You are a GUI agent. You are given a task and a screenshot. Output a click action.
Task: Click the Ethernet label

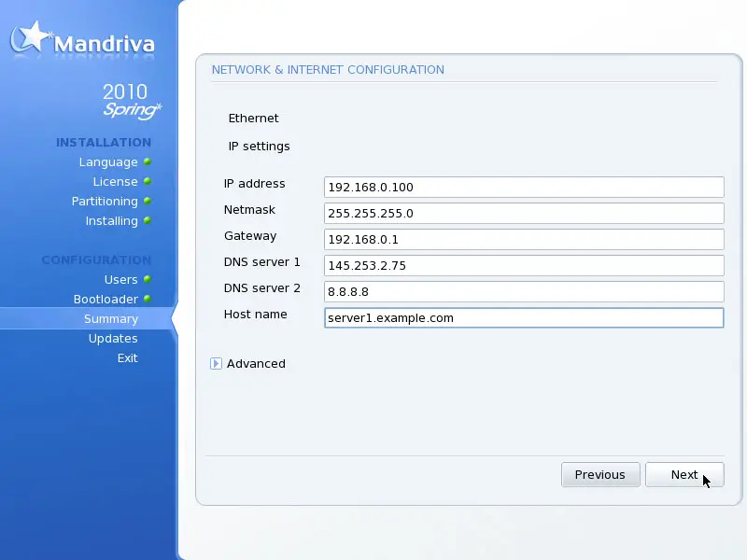coord(253,119)
